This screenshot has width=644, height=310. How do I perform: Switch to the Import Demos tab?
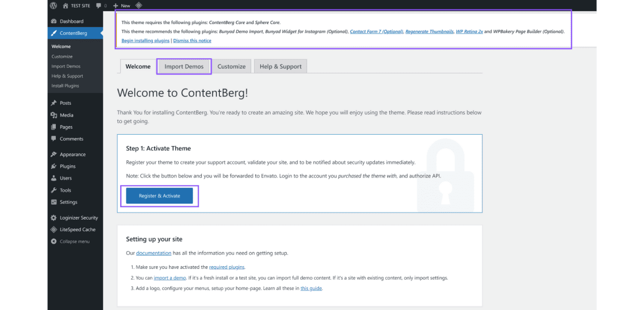[x=184, y=66]
